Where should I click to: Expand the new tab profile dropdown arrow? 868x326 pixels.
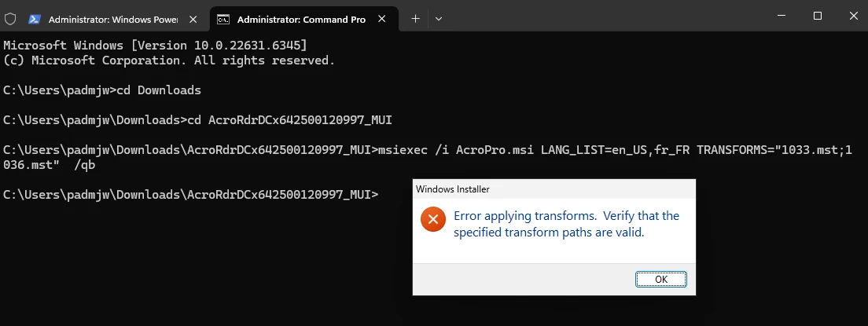click(x=439, y=19)
